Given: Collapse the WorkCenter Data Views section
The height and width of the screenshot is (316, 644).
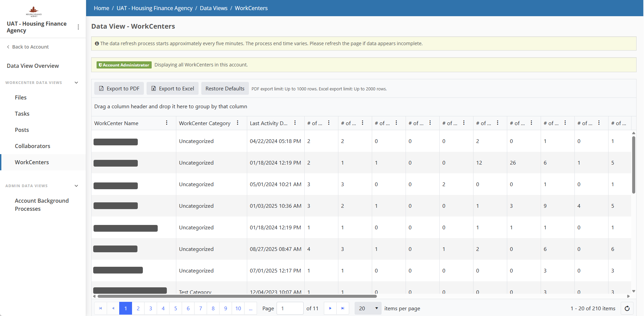Looking at the screenshot, I should 76,83.
